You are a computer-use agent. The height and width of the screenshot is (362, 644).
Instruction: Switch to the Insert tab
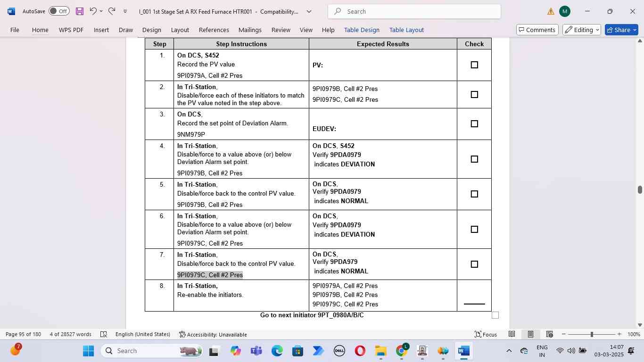tap(101, 30)
